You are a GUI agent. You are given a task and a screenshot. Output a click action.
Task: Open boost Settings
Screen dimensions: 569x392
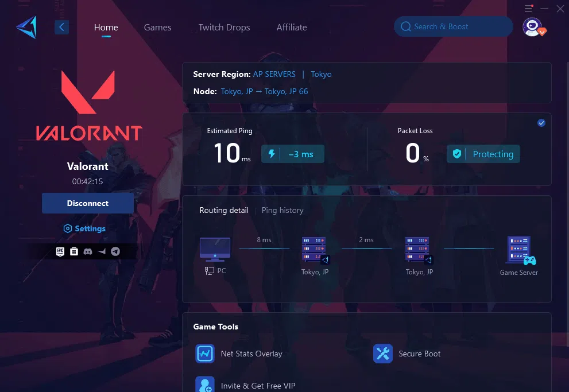84,228
